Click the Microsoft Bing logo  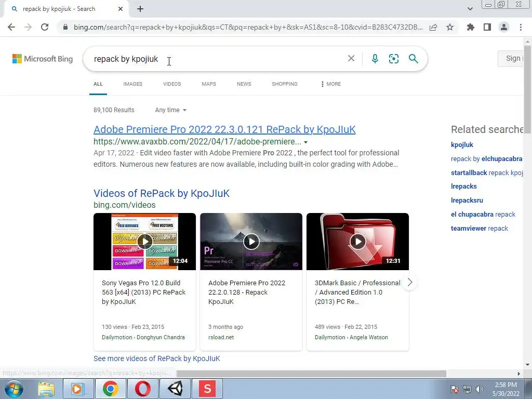click(x=43, y=59)
